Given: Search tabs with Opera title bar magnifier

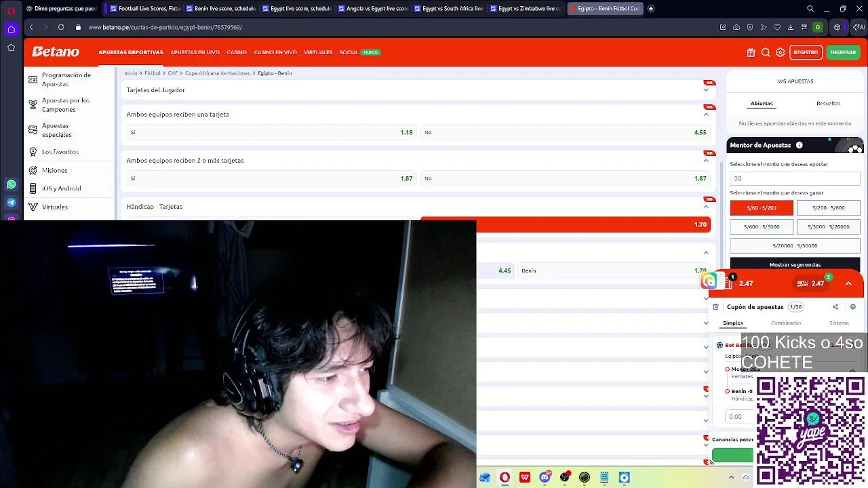Looking at the screenshot, I should [x=810, y=9].
